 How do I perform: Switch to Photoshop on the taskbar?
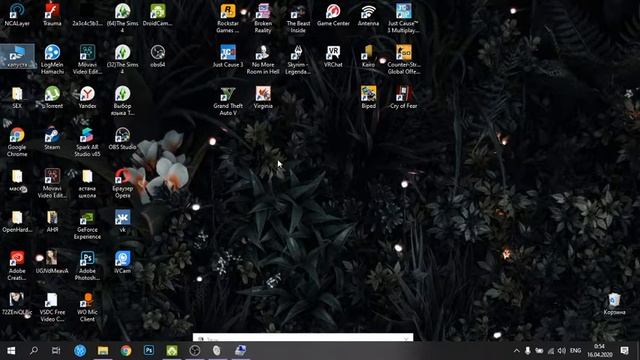149,351
